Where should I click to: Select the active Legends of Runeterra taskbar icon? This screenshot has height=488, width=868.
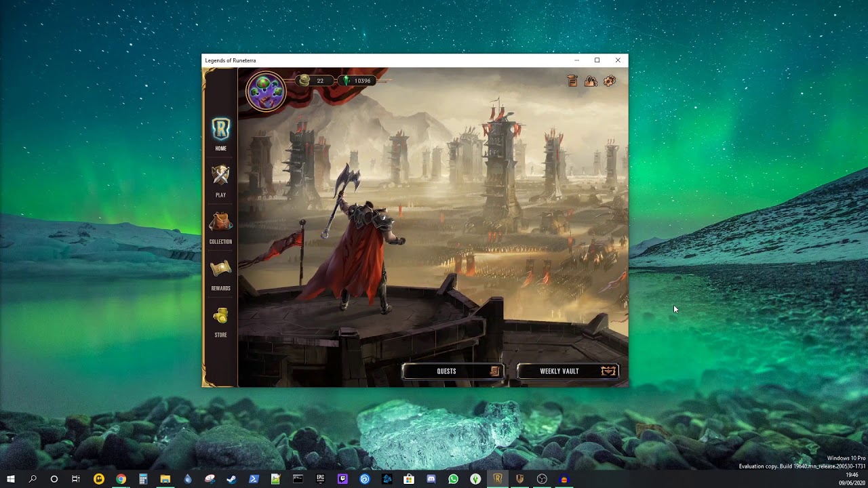498,479
